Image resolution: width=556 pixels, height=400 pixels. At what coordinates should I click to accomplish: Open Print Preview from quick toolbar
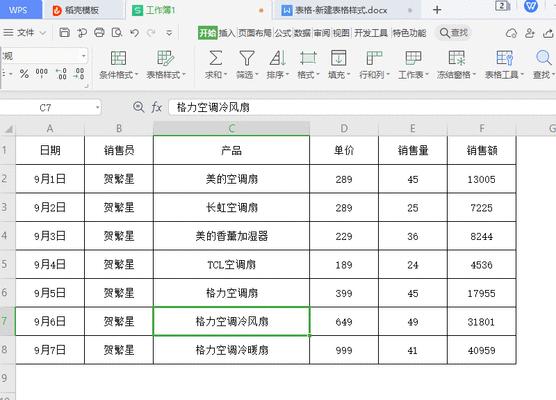(x=117, y=33)
